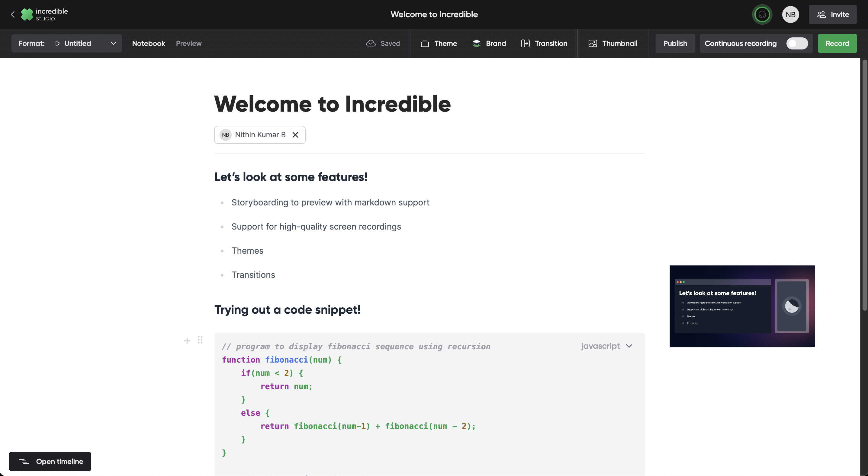Click the Brand icon in toolbar
Viewport: 868px width, 476px height.
(476, 43)
